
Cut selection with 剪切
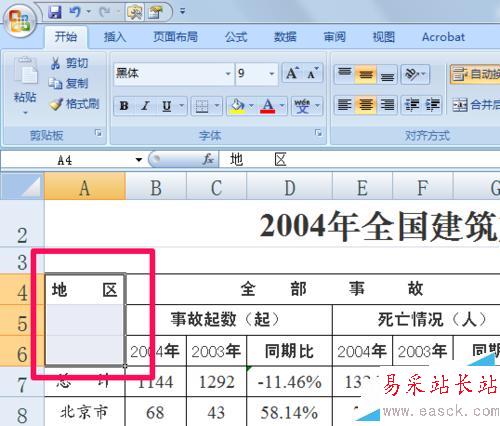[69, 63]
